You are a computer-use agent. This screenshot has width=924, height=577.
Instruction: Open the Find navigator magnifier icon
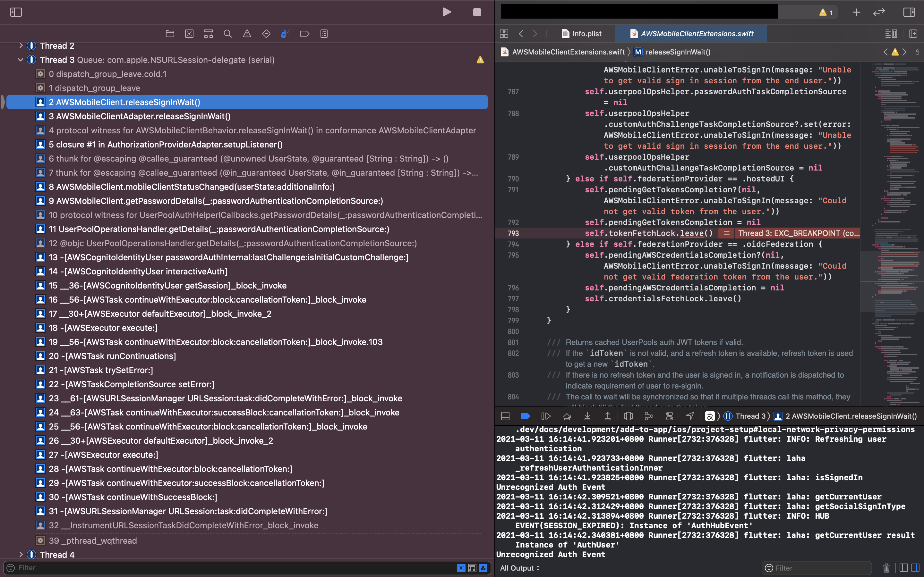pos(227,34)
